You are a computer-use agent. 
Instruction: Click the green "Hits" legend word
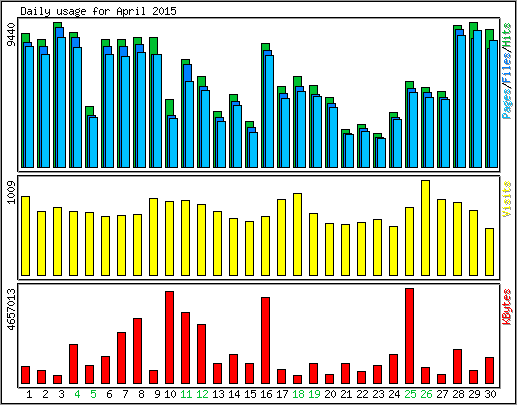point(507,35)
